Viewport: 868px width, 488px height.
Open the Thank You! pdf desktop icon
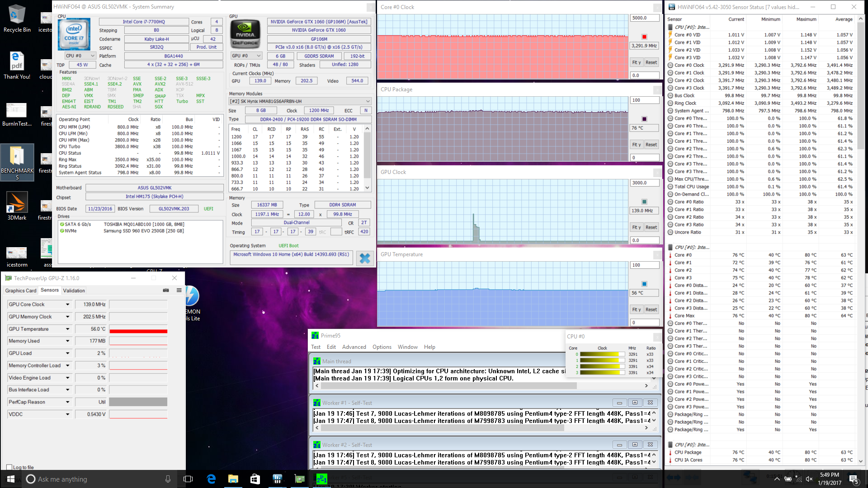point(17,66)
